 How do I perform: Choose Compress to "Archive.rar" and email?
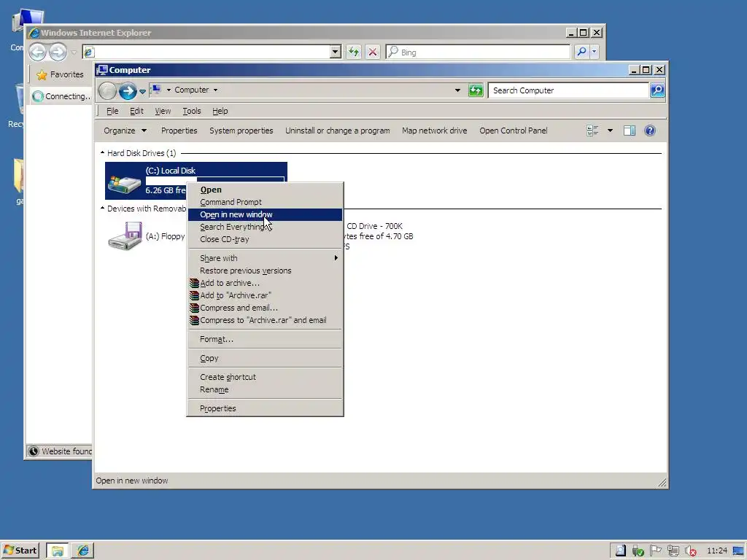pyautogui.click(x=265, y=320)
